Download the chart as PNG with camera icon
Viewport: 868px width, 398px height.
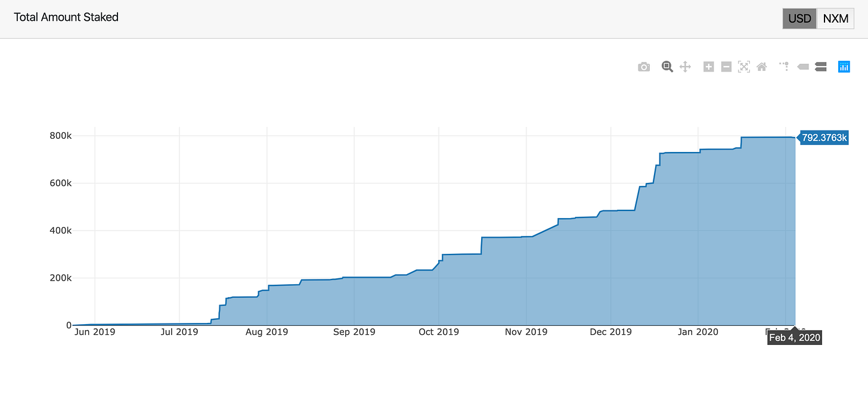coord(644,67)
